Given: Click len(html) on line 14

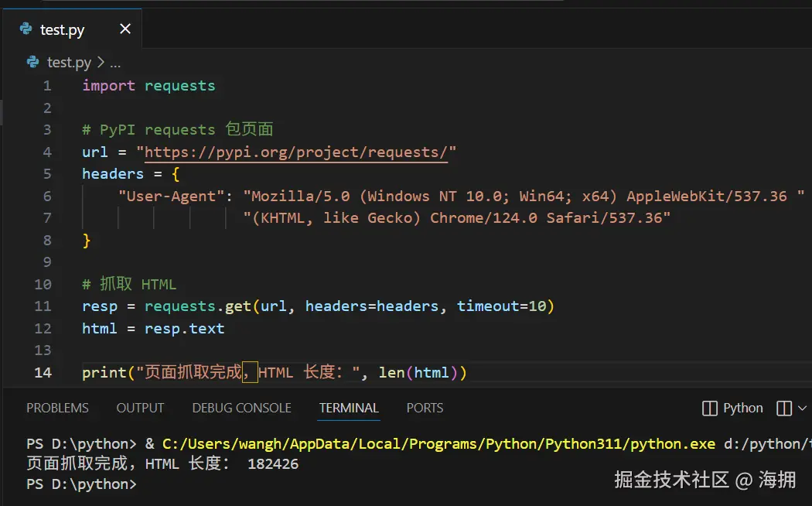Looking at the screenshot, I should (x=418, y=372).
